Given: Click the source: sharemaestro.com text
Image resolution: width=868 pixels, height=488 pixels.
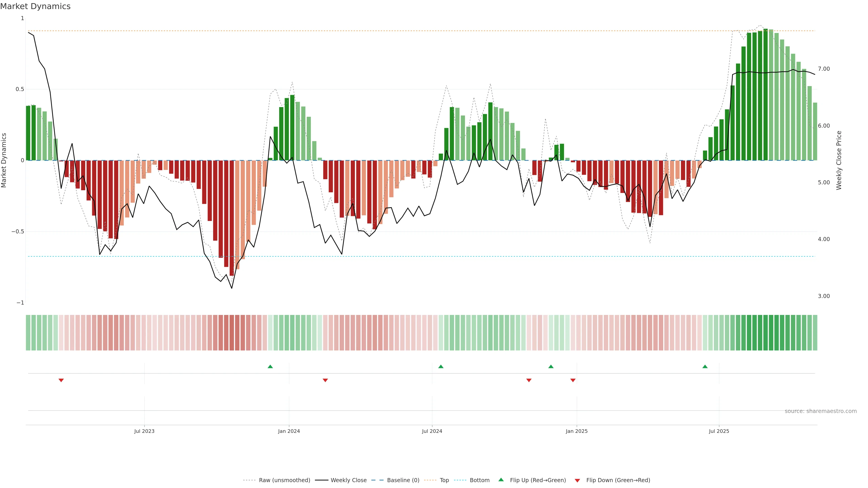Looking at the screenshot, I should 821,411.
